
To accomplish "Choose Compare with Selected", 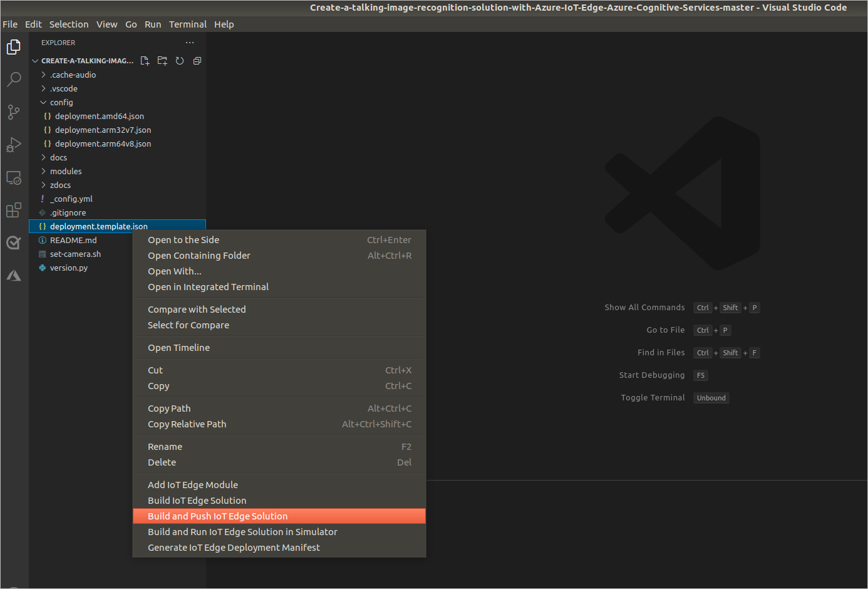I will [279, 310].
